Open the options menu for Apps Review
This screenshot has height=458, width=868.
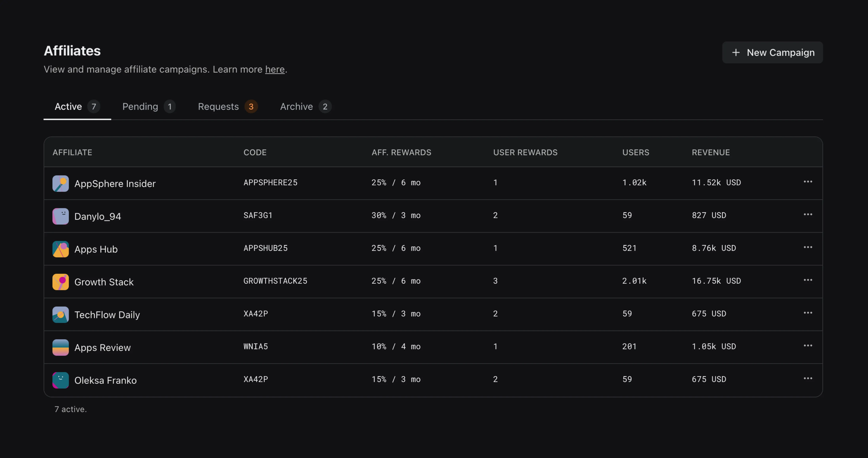point(808,346)
